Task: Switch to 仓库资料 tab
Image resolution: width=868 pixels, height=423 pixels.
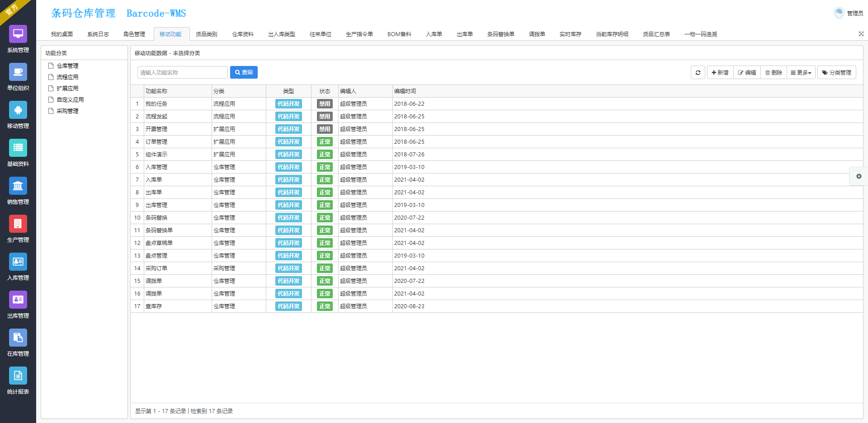Action: click(243, 34)
